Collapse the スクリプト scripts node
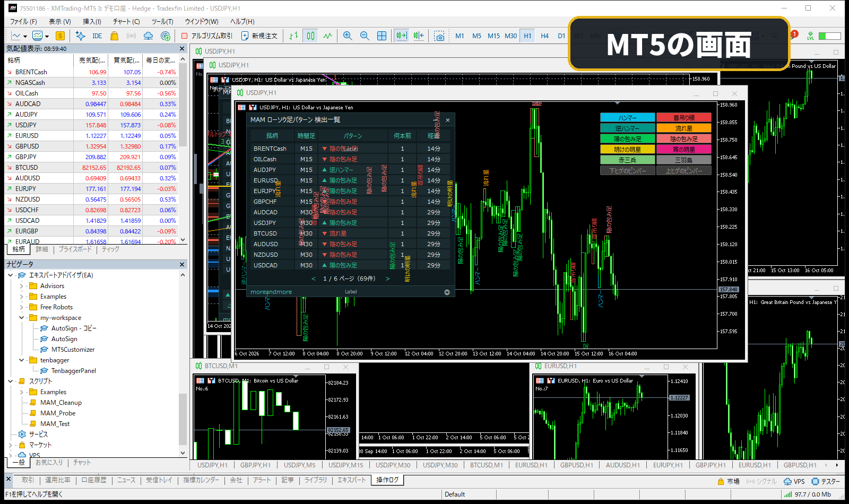Screen dimensions: 849x504 [x=11, y=381]
